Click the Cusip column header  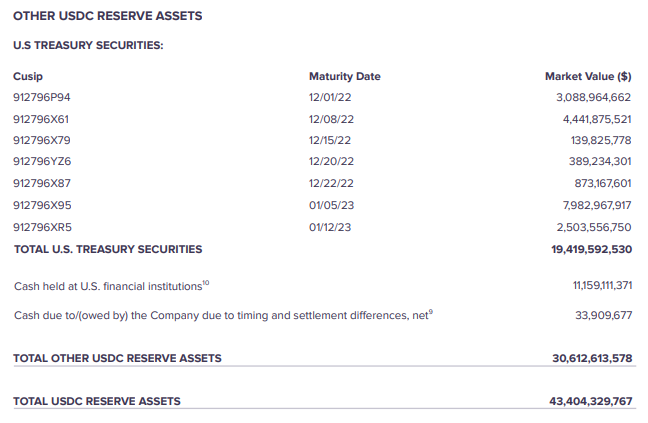[x=28, y=76]
